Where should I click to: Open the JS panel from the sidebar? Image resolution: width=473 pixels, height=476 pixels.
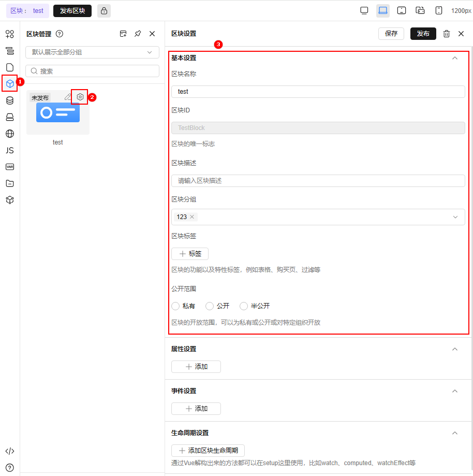point(9,150)
